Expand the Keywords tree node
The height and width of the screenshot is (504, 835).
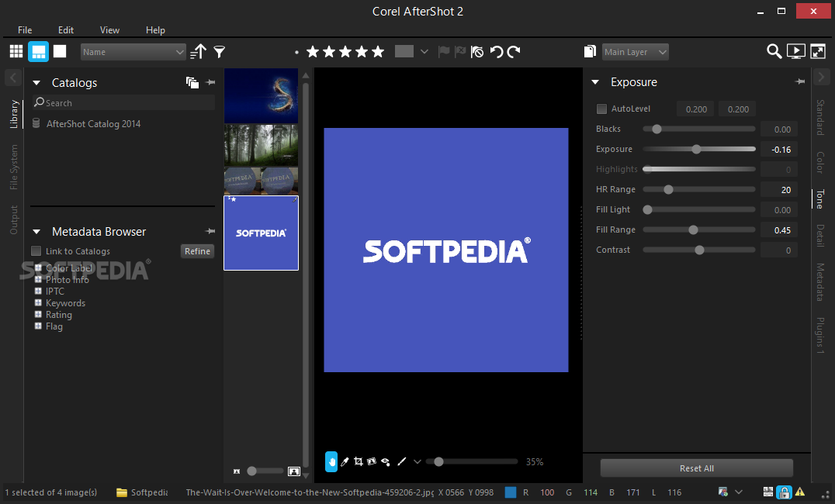point(38,303)
